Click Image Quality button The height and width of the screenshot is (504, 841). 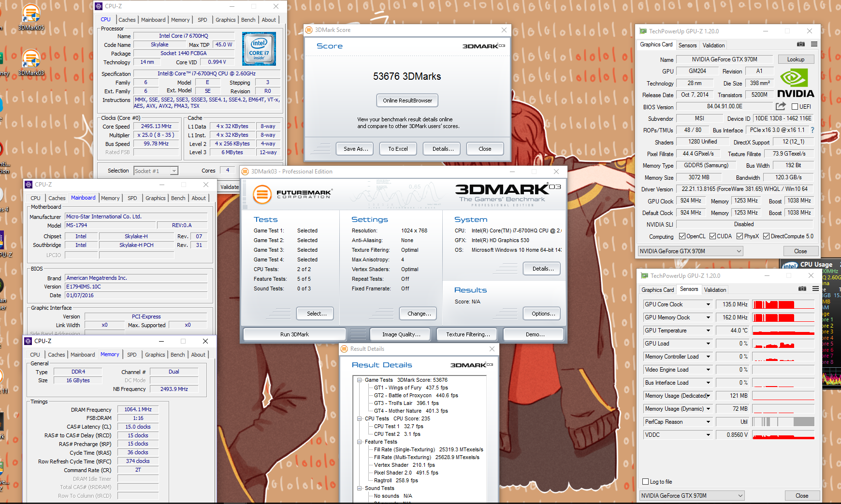[401, 334]
